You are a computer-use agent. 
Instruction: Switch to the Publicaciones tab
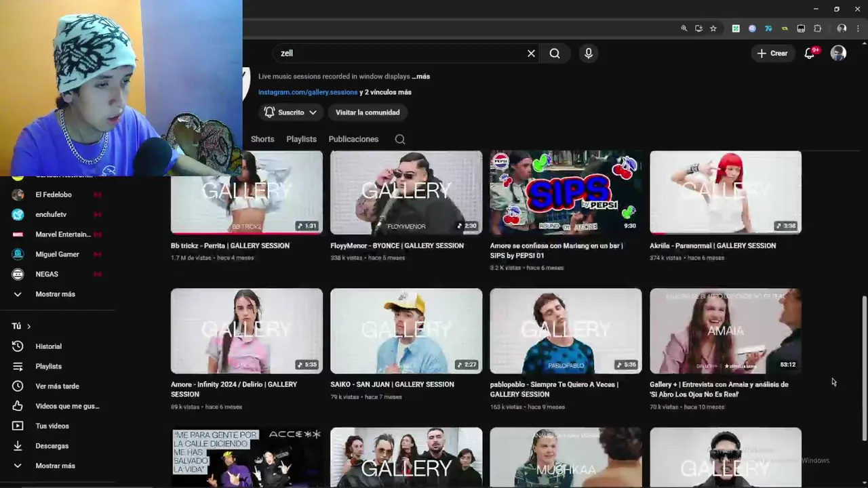point(353,139)
